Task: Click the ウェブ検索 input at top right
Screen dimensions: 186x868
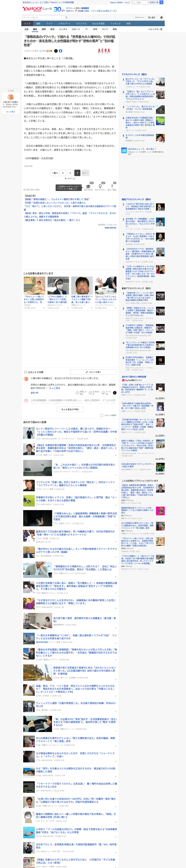Action: point(139,2)
